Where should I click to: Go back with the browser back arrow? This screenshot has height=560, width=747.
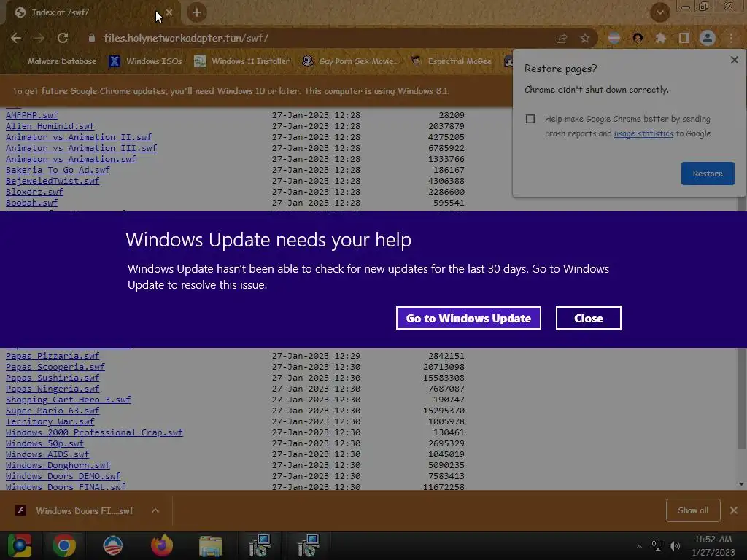coord(16,38)
